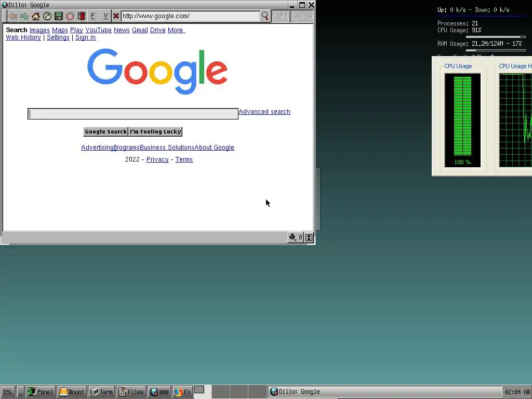The width and height of the screenshot is (532, 399).
Task: Click the 'CPU Usage: 91%' monitor text
Action: point(459,30)
